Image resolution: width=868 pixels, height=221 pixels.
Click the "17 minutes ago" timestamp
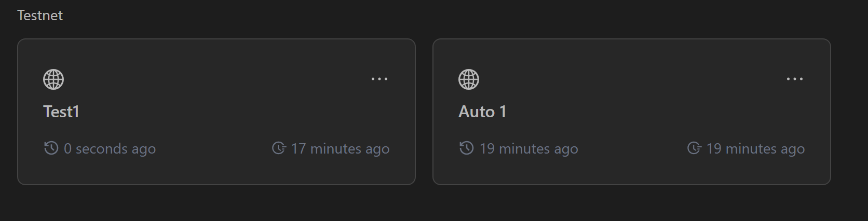340,149
